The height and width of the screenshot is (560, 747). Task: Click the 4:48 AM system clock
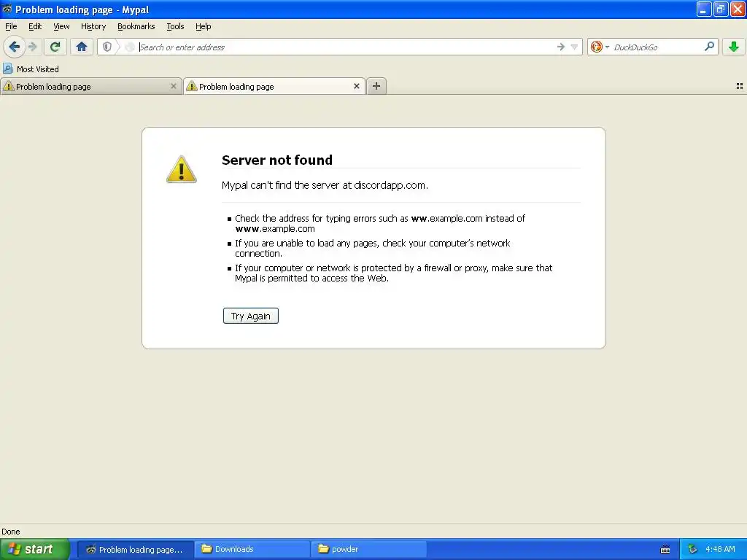720,549
